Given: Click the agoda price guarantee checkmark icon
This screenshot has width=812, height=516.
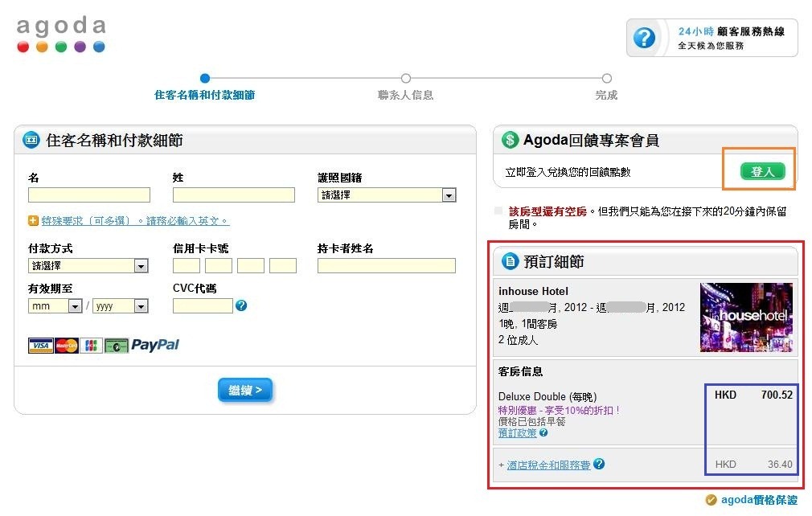Looking at the screenshot, I should (x=711, y=500).
